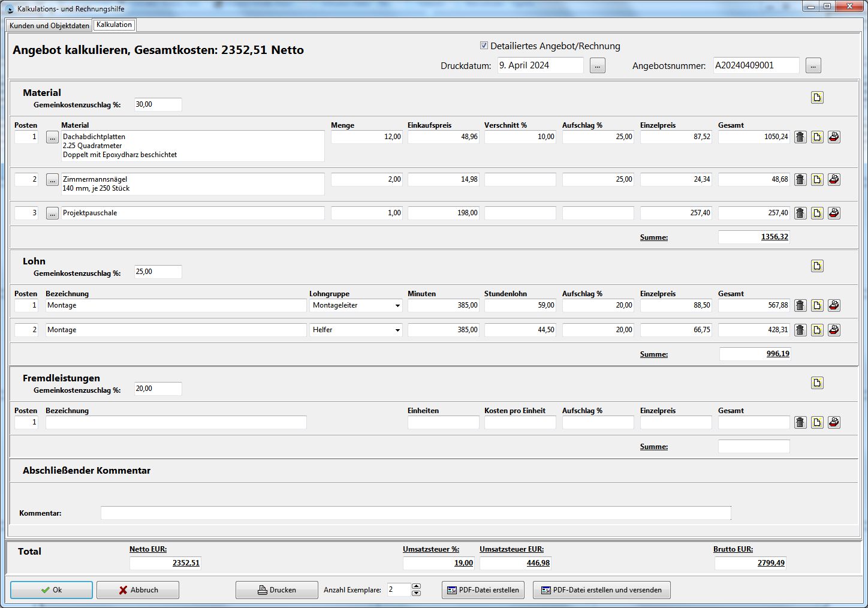Click the Anzahl Exemplare number field

(399, 590)
